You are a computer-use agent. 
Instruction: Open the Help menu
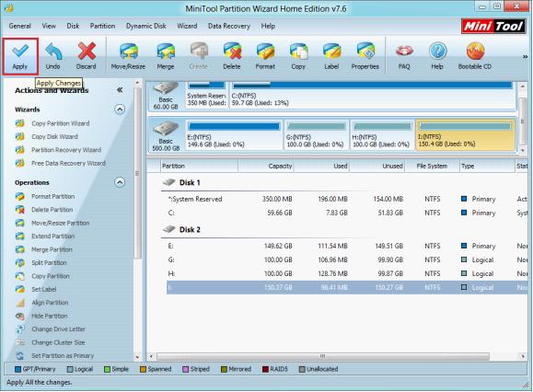[268, 26]
